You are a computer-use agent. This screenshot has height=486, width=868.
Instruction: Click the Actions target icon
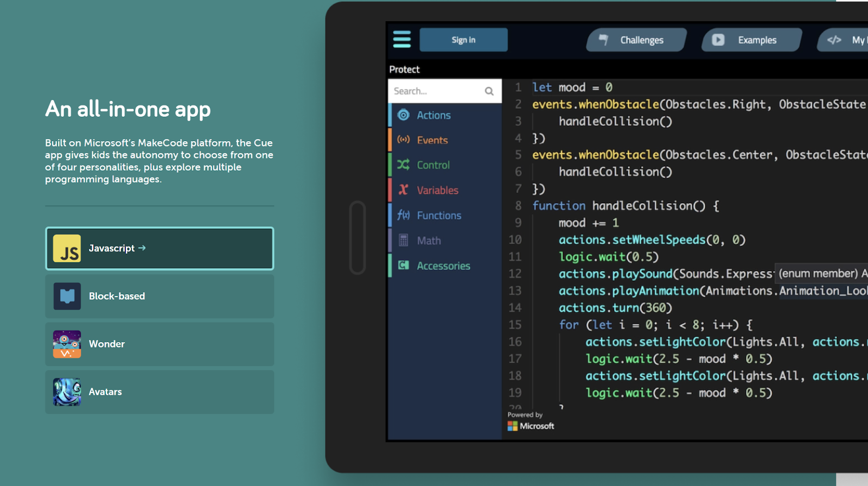(403, 115)
